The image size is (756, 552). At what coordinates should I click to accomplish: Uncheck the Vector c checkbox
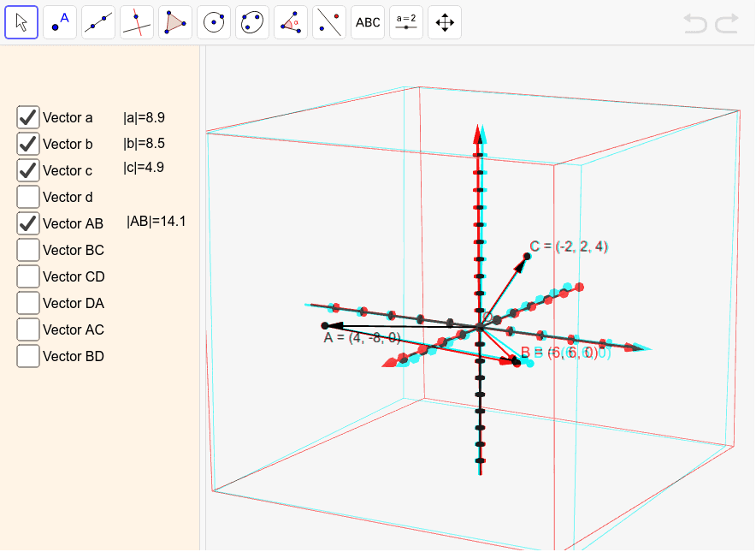coord(28,170)
